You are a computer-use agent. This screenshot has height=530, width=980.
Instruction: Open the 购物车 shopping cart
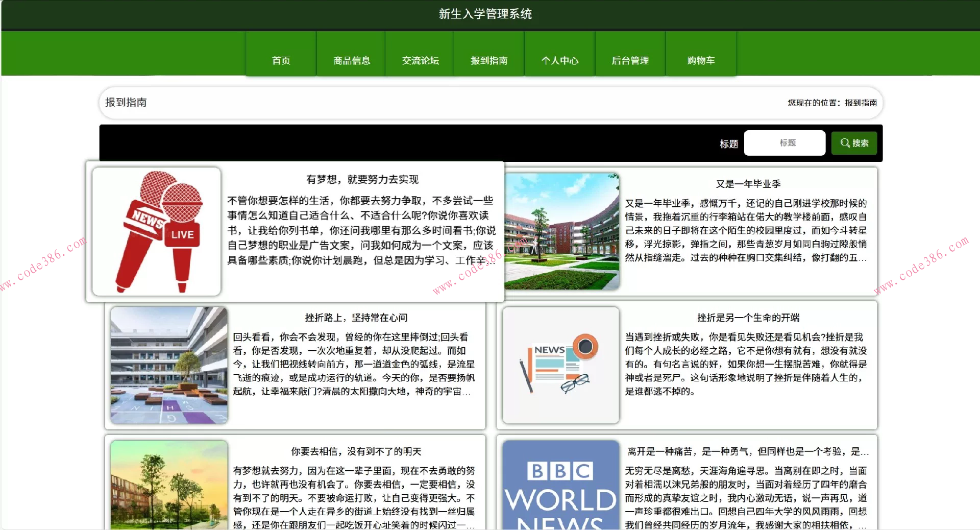pos(700,60)
